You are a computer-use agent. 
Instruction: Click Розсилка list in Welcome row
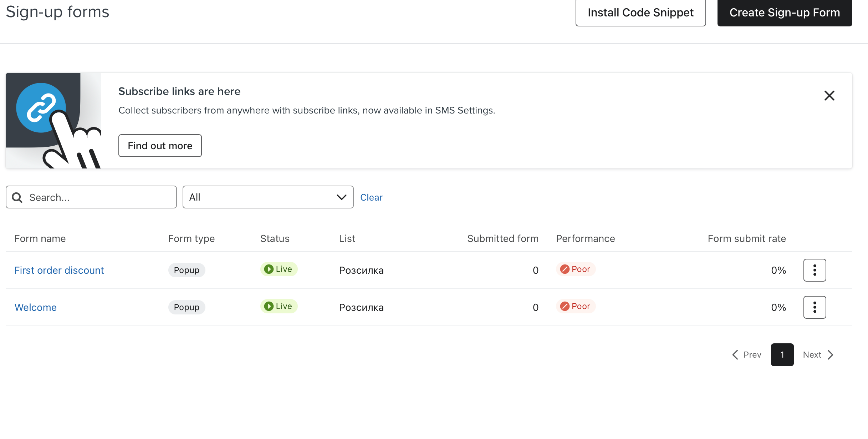pos(361,307)
